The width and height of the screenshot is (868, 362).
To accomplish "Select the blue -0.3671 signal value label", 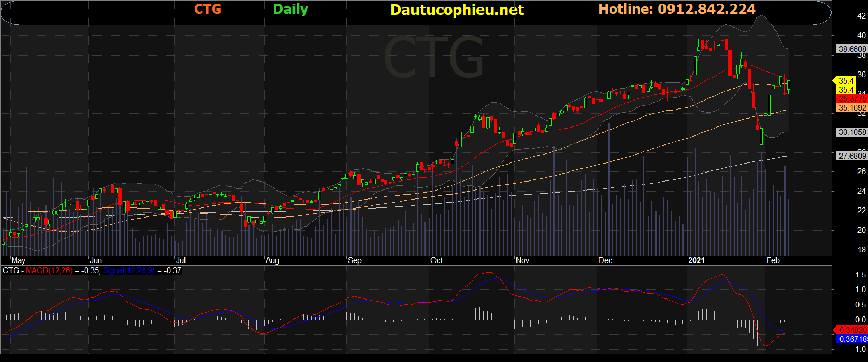I will [x=852, y=339].
